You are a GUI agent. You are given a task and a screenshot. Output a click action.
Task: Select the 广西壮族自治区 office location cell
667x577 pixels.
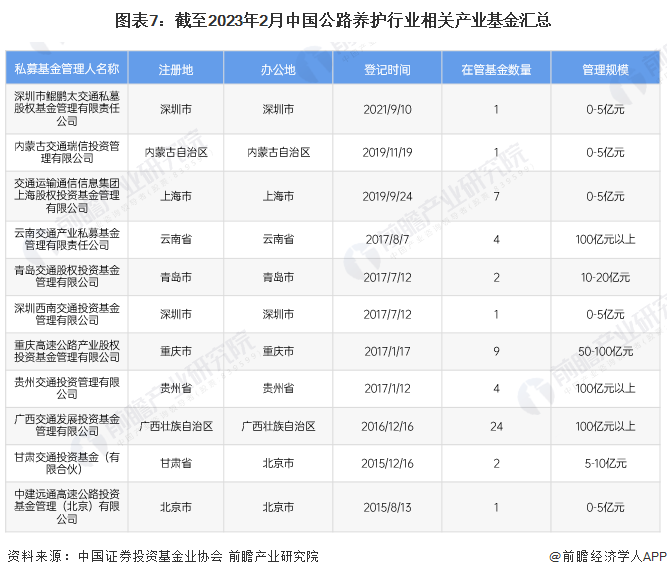tap(277, 426)
